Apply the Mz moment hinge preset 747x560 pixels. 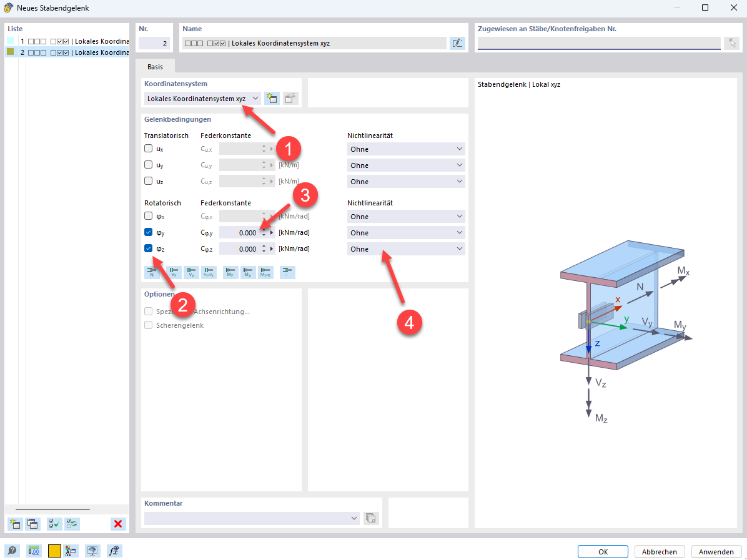[248, 272]
